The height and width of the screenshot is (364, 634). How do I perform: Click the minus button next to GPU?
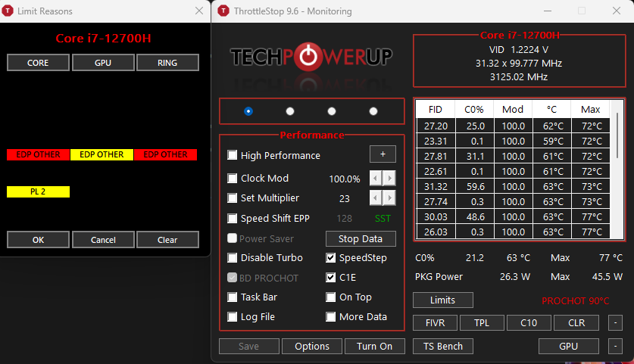tap(615, 347)
